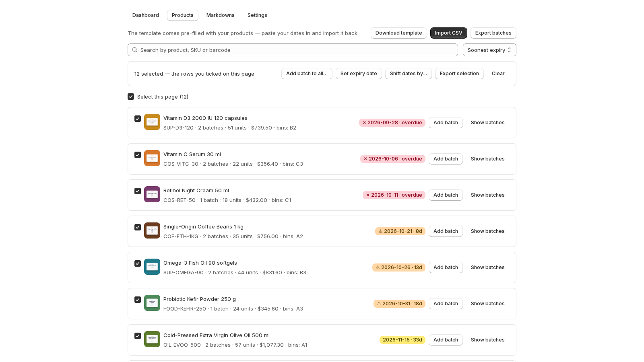The image size is (644, 362).
Task: Switch to the Dashboard tab
Action: 146,15
